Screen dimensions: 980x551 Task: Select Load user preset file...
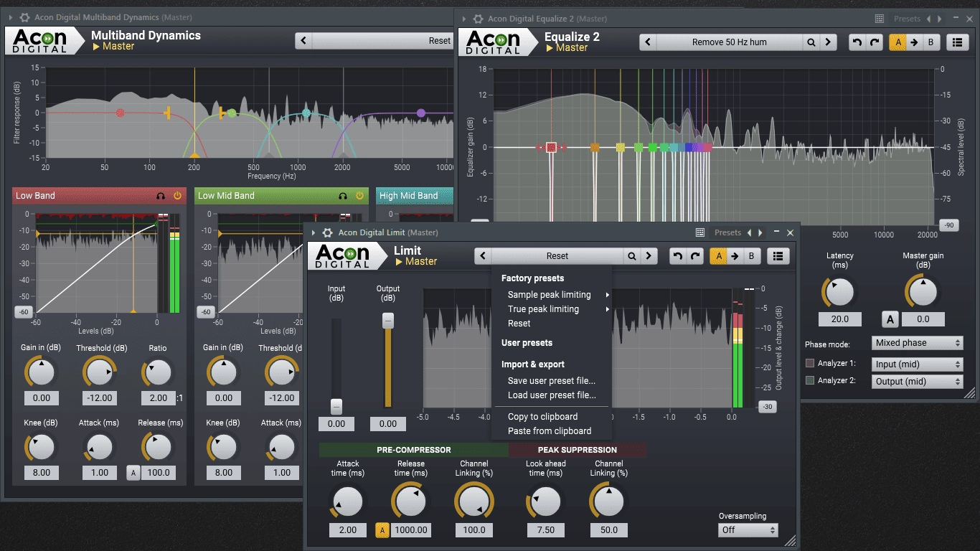pos(553,395)
